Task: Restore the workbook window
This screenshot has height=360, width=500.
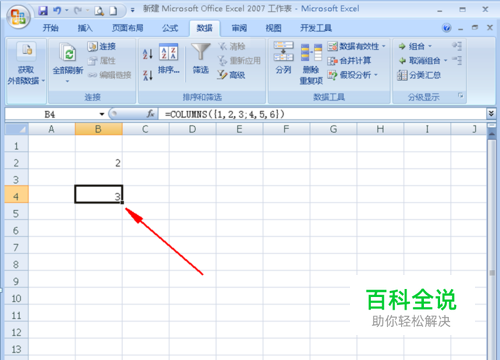Action: [x=475, y=28]
